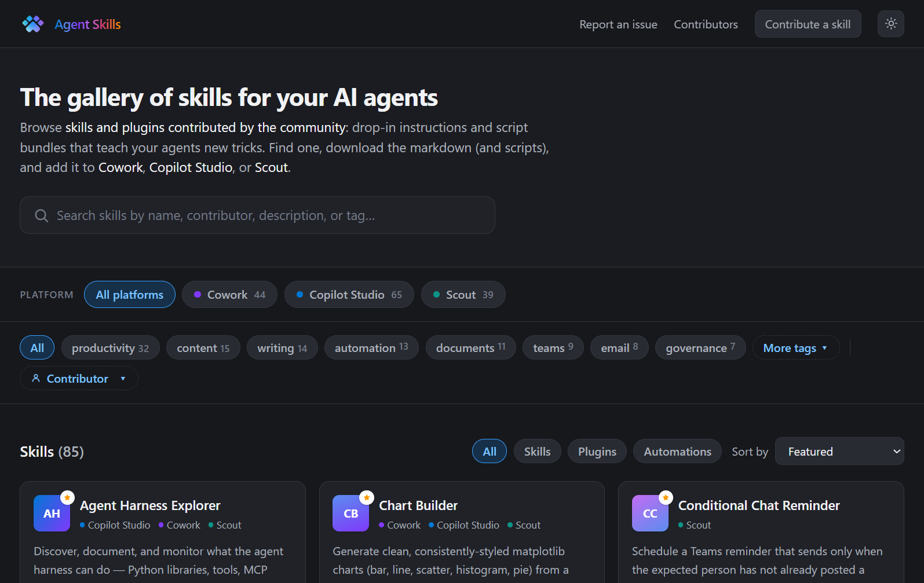The height and width of the screenshot is (583, 924).
Task: Open the Sort by Featured dropdown
Action: (839, 452)
